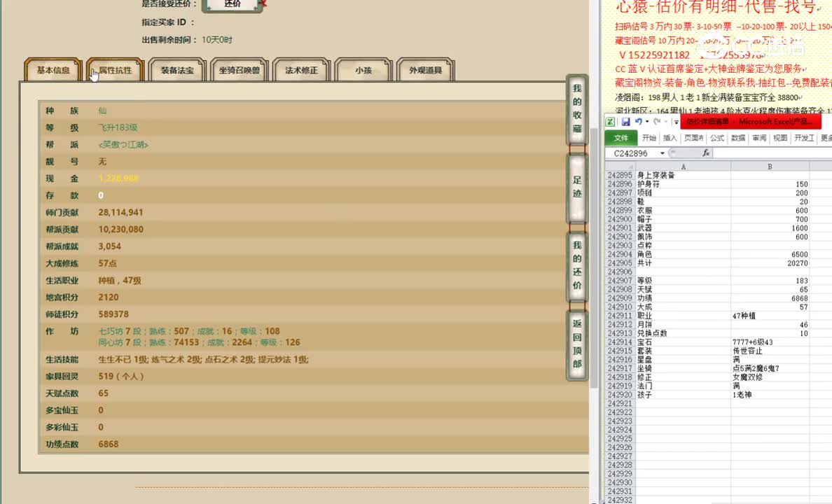Open the 公式 ribbon tab

(717, 138)
